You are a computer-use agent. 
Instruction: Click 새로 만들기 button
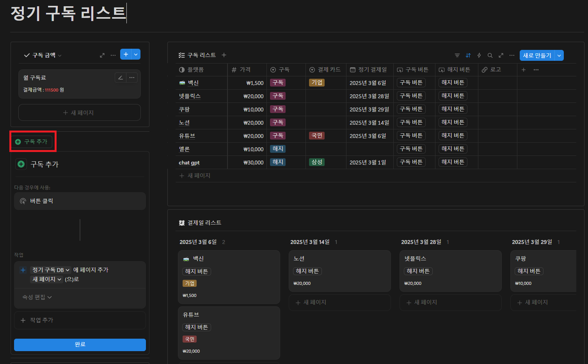pos(537,55)
